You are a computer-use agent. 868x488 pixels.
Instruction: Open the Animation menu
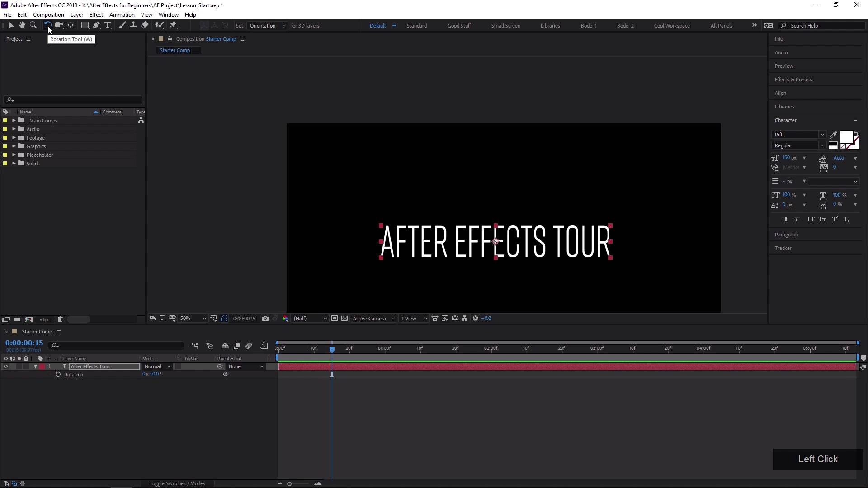121,14
